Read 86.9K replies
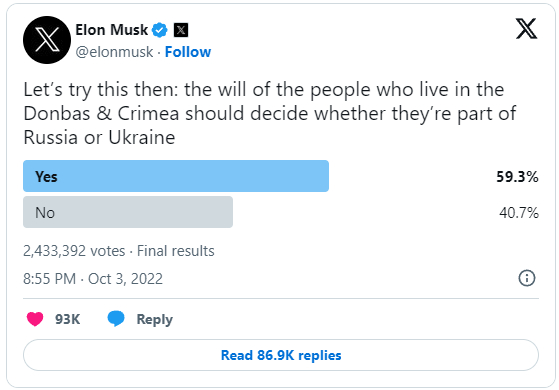The height and width of the screenshot is (390, 559). click(x=281, y=355)
